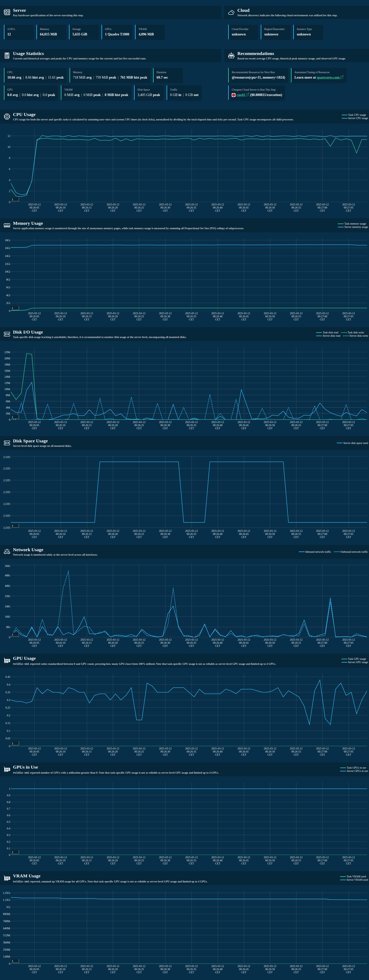Toggle Task memory usage legend series
Viewport: 369px width, 980px height.
(352, 224)
